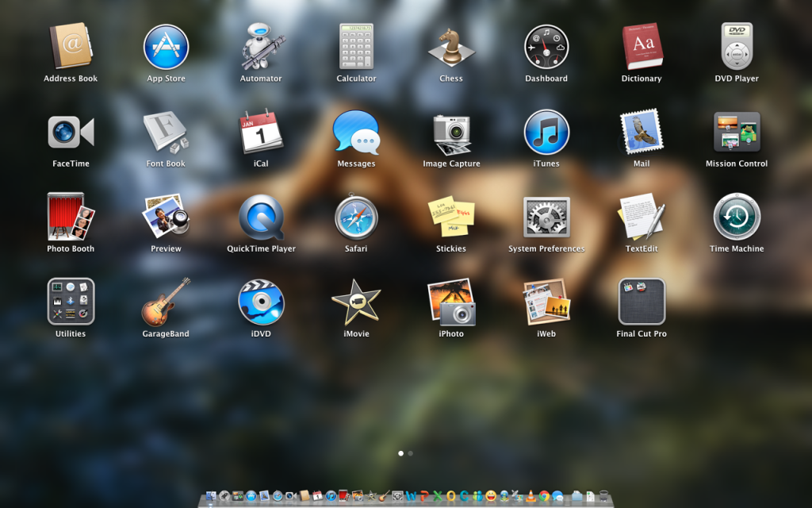Open the Trash in the Dock
Viewport: 812px width, 508px height.
pyautogui.click(x=603, y=496)
